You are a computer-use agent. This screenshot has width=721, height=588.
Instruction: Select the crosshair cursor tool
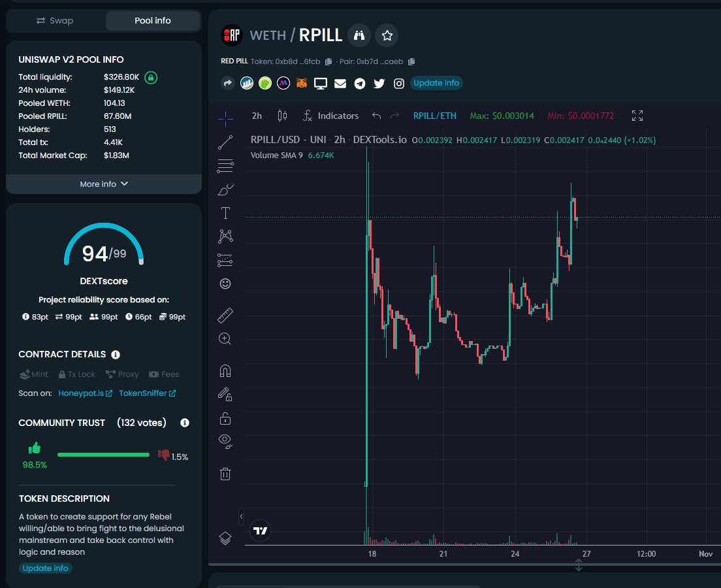[x=225, y=119]
